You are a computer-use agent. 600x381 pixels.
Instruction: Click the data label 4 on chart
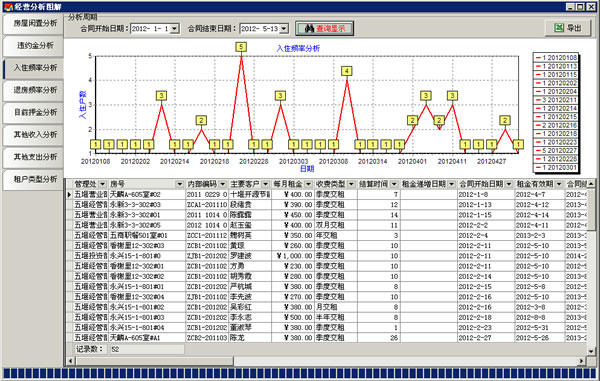346,71
